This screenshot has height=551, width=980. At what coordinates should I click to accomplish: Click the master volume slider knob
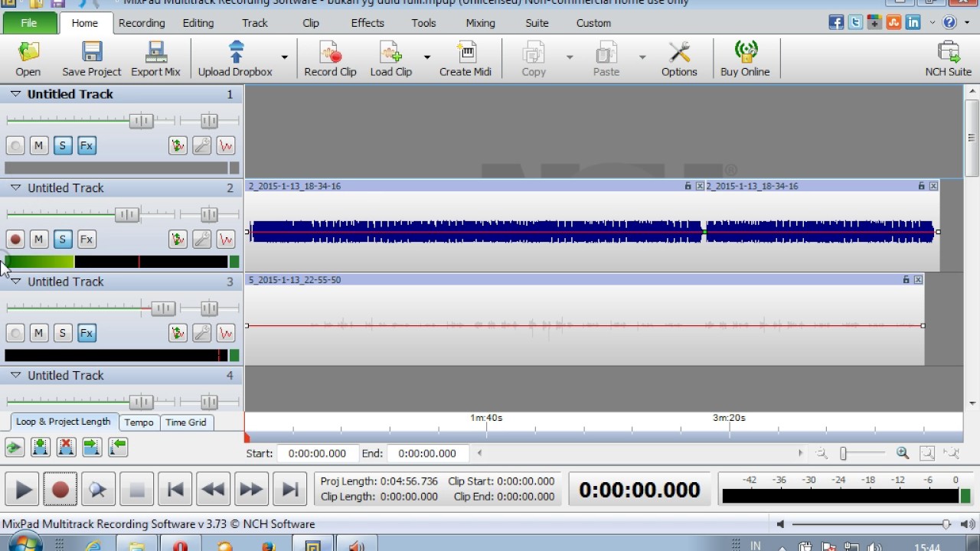[946, 524]
